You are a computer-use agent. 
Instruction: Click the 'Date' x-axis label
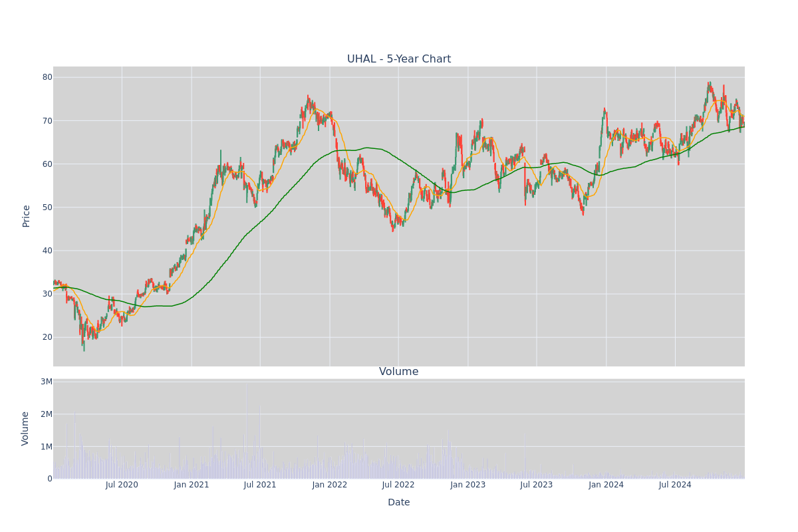coord(399,503)
